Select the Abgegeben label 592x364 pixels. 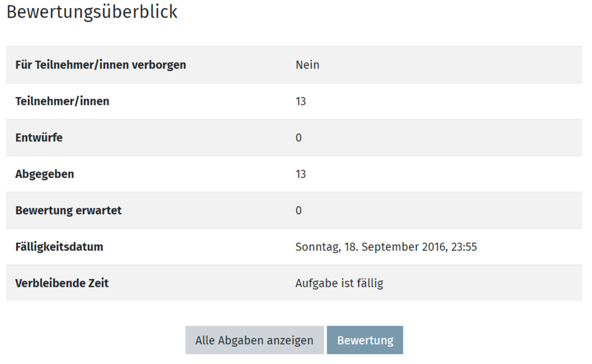point(44,174)
